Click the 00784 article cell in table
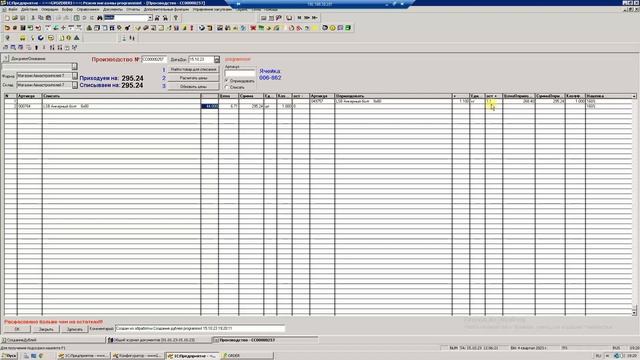 pos(29,106)
